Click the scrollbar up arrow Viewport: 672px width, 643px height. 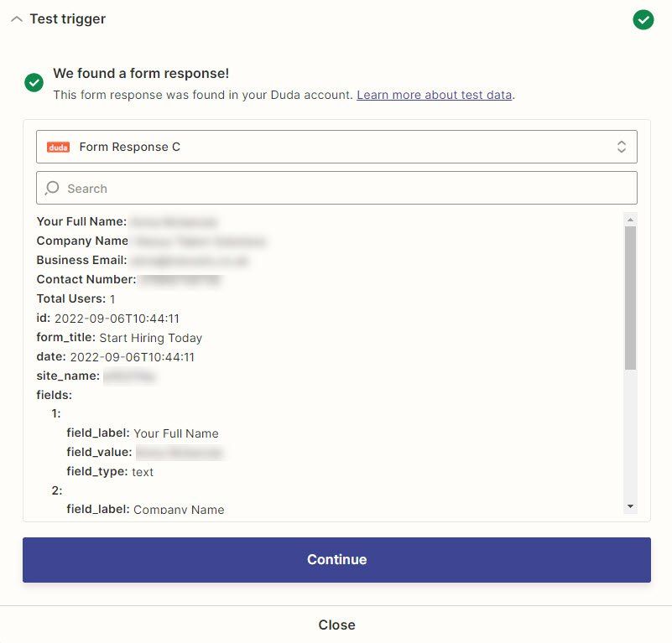tap(630, 220)
